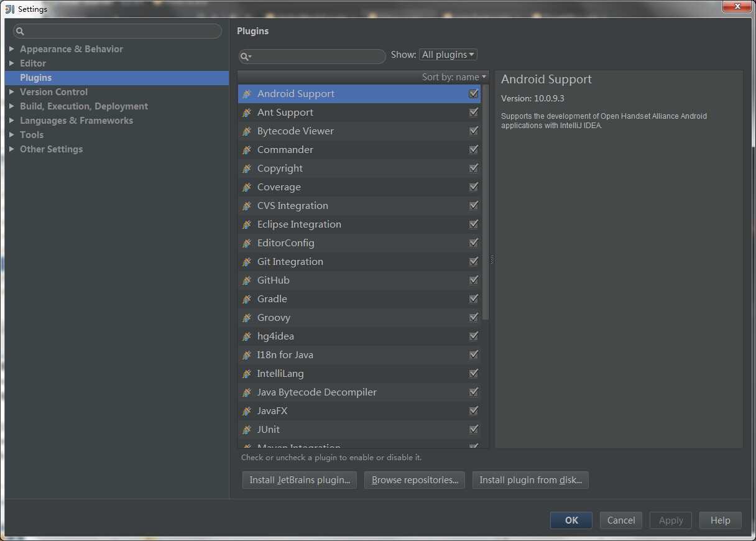Disable the Commander plugin checkbox

tap(474, 150)
